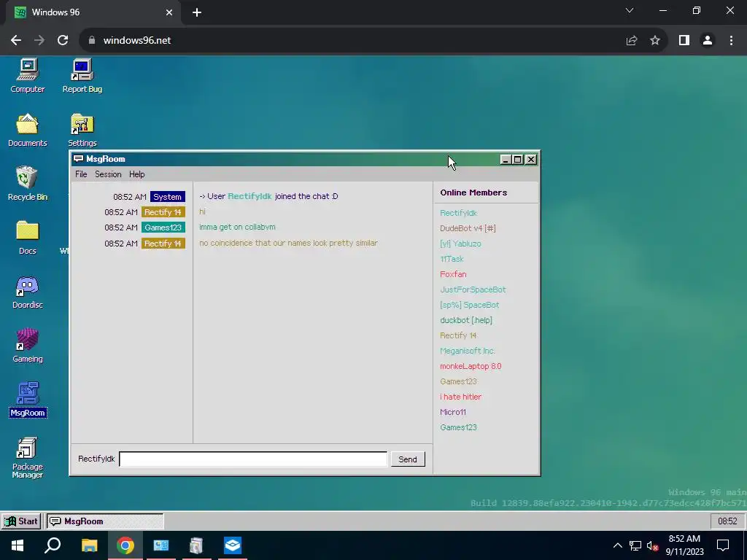The image size is (747, 560).
Task: Click JustForSpaceBot in member list
Action: (473, 289)
